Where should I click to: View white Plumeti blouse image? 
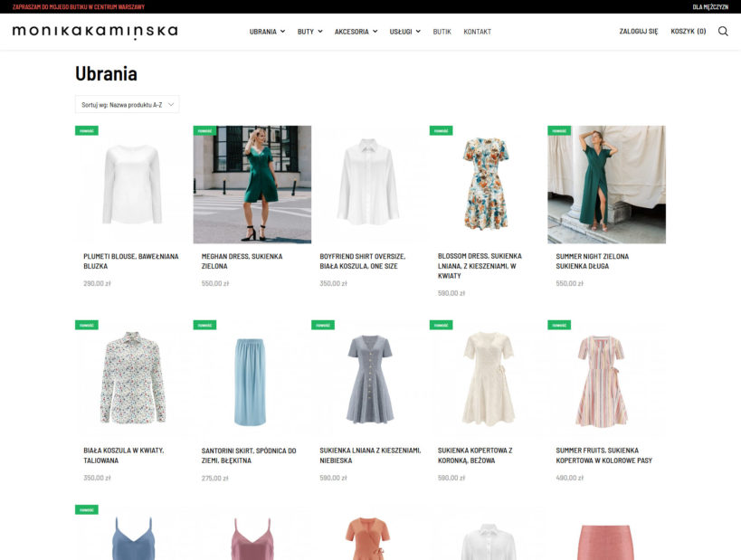click(134, 185)
